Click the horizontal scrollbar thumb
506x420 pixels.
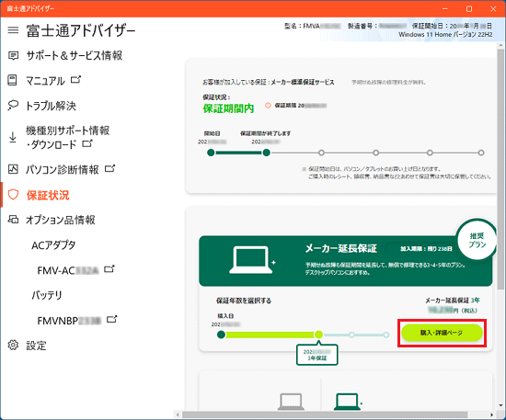point(325,414)
